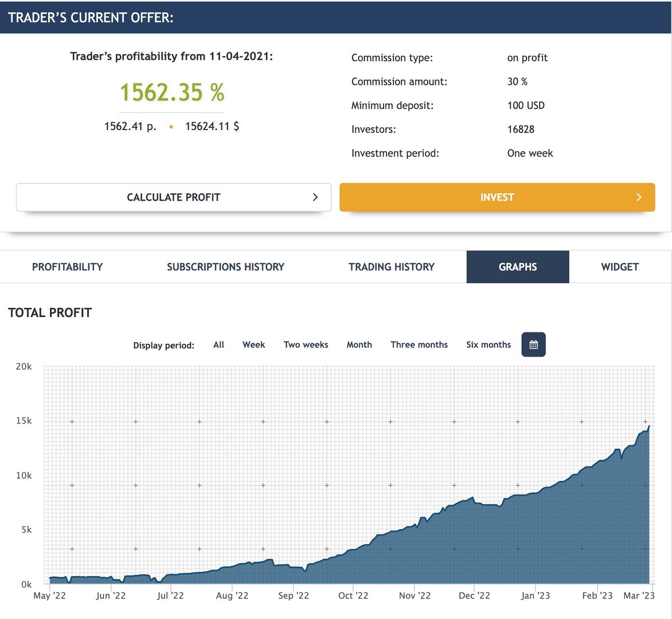Click the 15k y-axis label
672x619 pixels.
point(24,421)
